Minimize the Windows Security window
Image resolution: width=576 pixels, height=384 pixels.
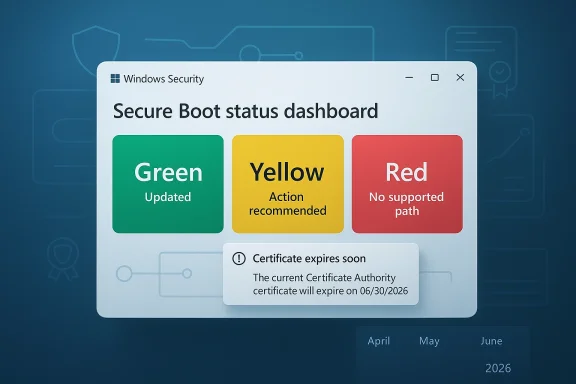[x=409, y=78]
